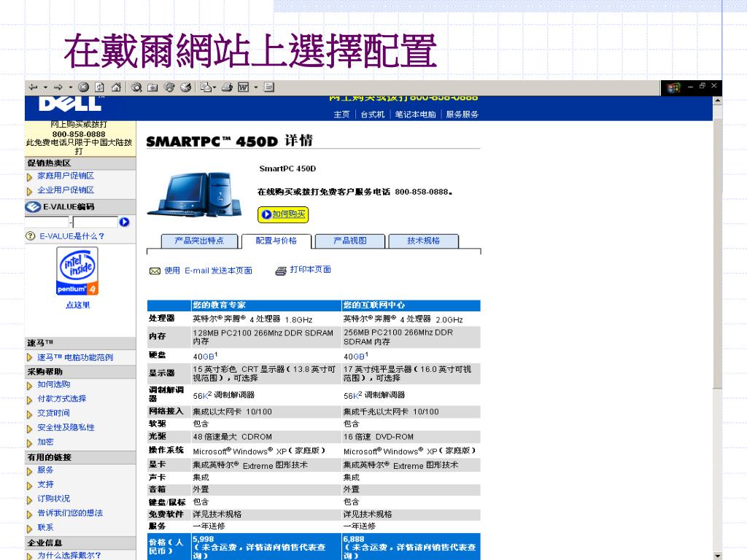
Task: Open the Favorites folder icon
Action: tap(152, 87)
